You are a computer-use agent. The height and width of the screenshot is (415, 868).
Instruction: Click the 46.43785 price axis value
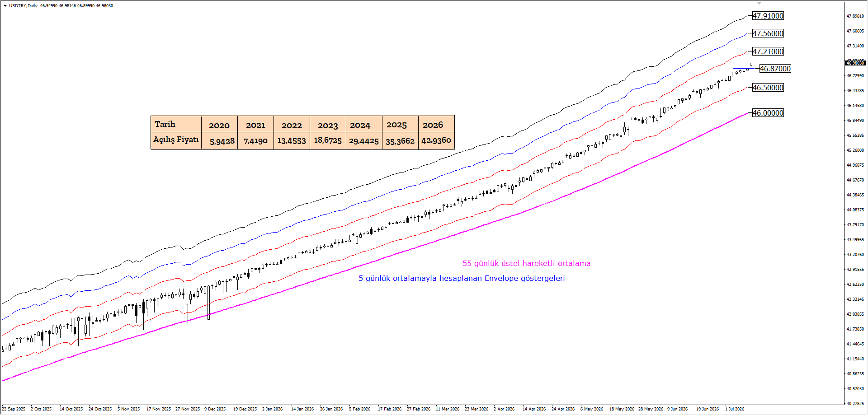point(855,91)
